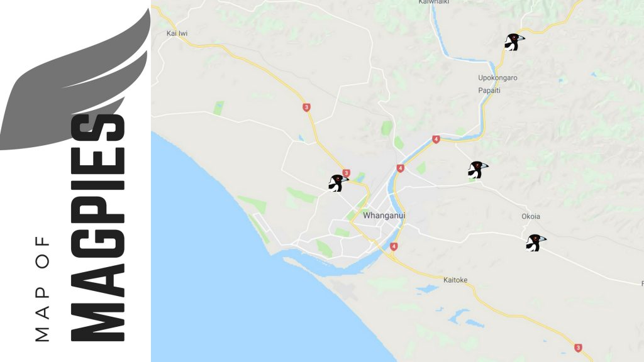Select the magpie marker just below Okoia

[536, 243]
